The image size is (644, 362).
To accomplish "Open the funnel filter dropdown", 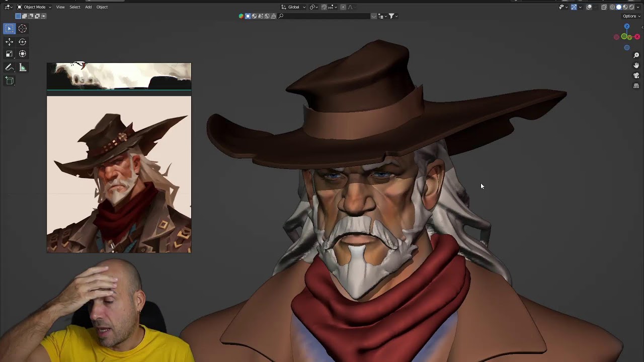I will click(393, 16).
